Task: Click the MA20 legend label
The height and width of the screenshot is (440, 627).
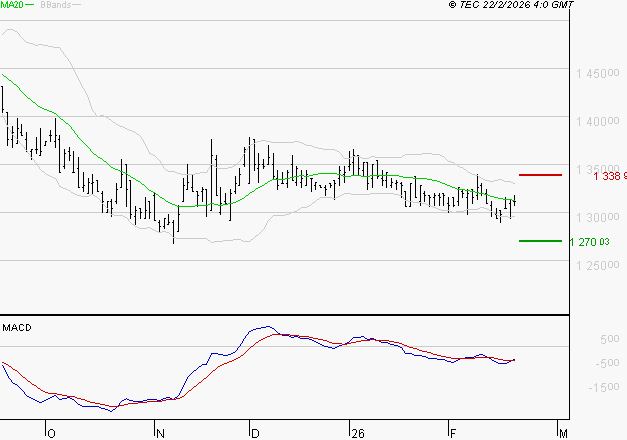Action: [12, 5]
